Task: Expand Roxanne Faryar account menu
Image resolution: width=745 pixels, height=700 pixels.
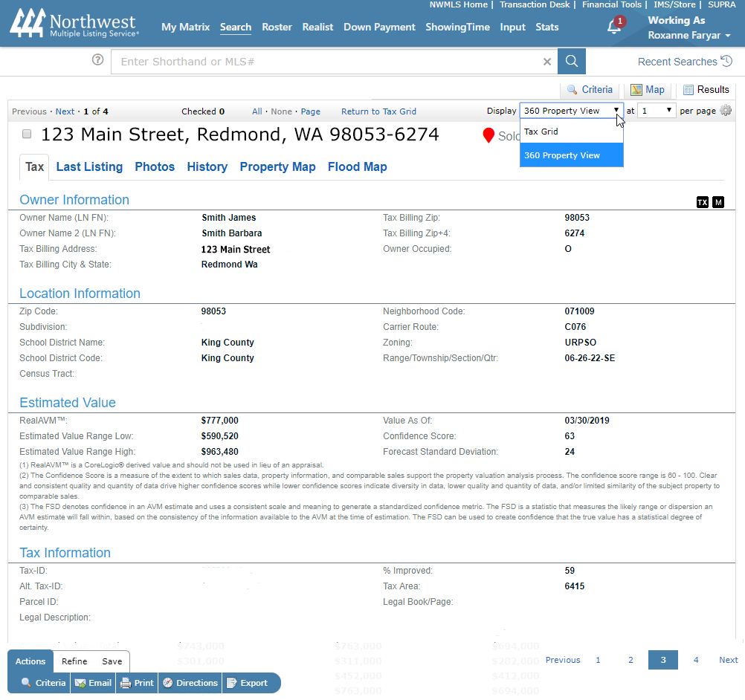Action: pyautogui.click(x=688, y=36)
